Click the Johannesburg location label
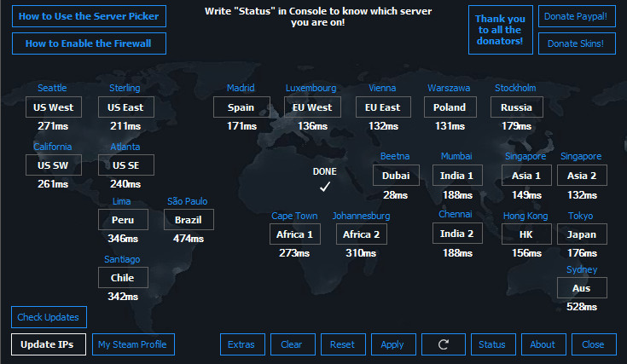 click(x=361, y=217)
